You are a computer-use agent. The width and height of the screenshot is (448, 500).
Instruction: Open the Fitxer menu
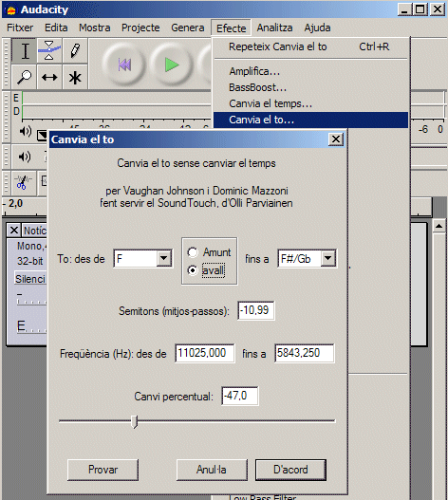pos(20,28)
